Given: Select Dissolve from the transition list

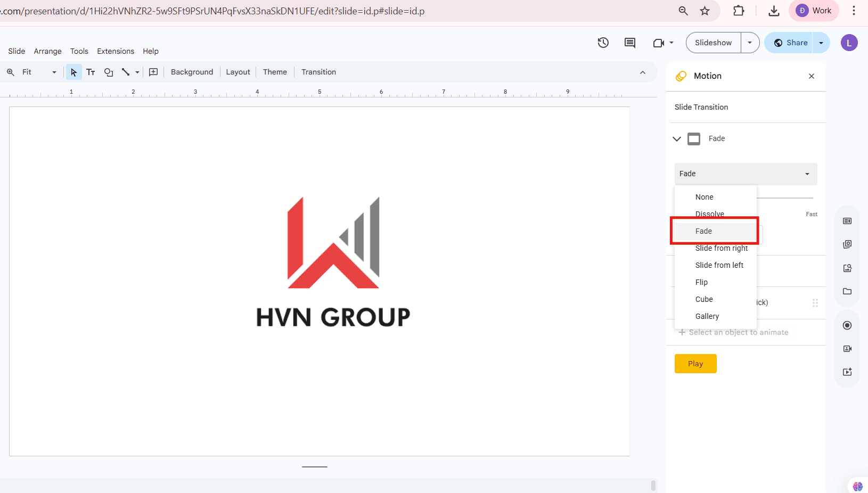Looking at the screenshot, I should pos(709,213).
